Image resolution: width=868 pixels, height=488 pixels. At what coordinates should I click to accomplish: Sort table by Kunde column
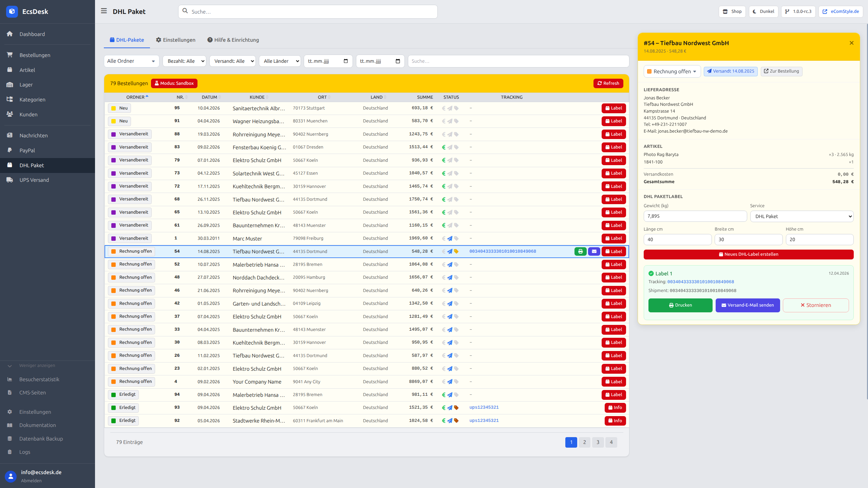pyautogui.click(x=259, y=97)
